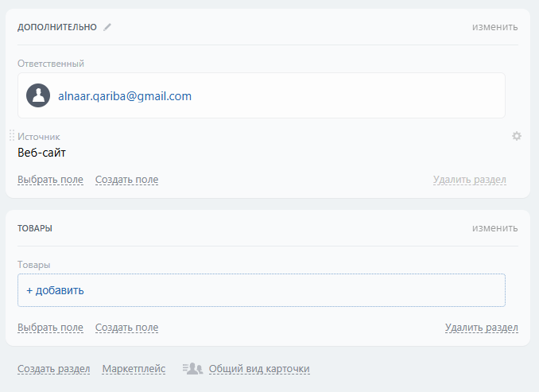This screenshot has width=539, height=392.
Task: Click the pencil icon beside ДОПОЛНИТЕЛЬНО title
Action: click(x=107, y=27)
